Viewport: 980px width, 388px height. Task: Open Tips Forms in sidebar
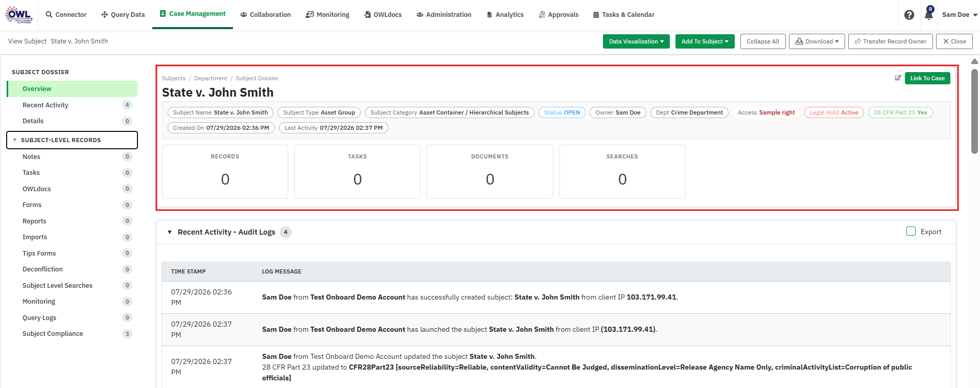(x=72, y=254)
